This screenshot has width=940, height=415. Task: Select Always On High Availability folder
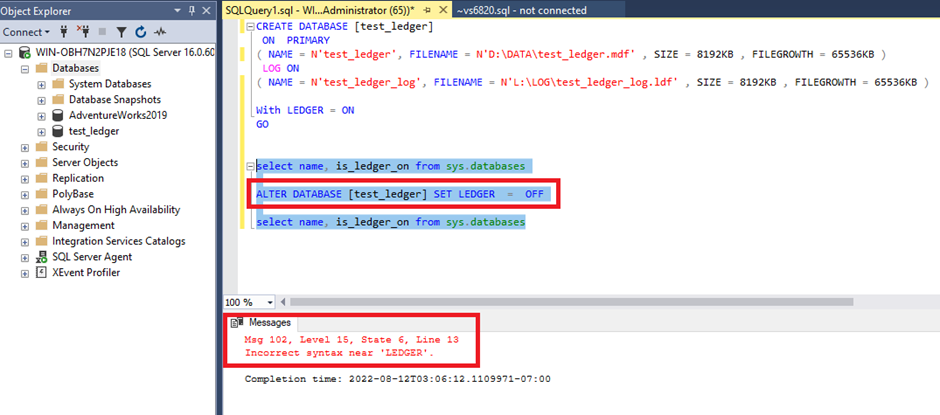pos(116,209)
